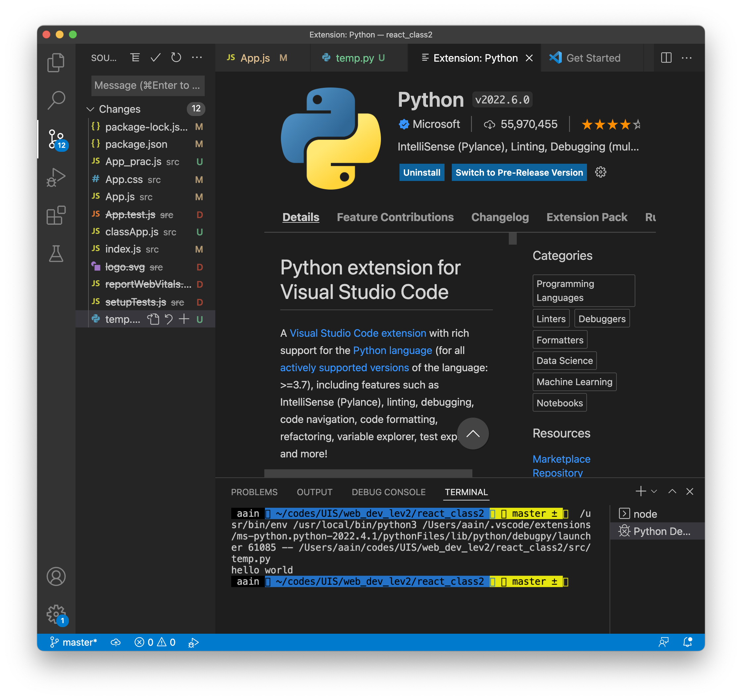Click the master branch in status bar

(73, 642)
